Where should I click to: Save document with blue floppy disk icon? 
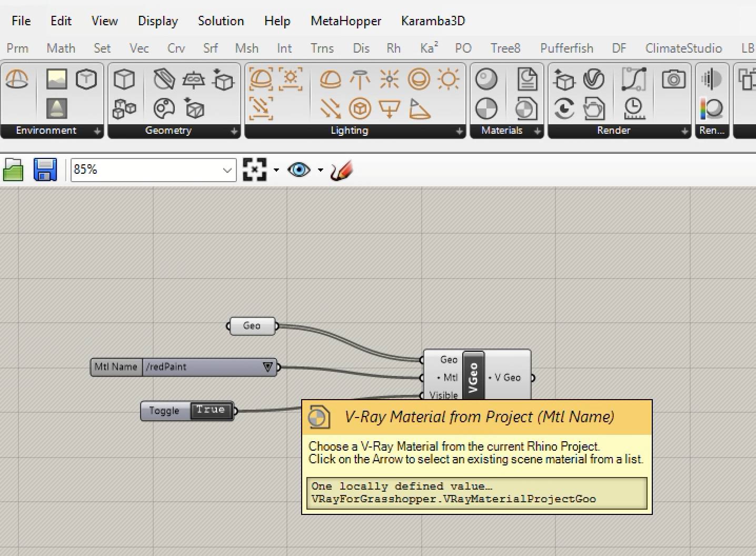[45, 170]
